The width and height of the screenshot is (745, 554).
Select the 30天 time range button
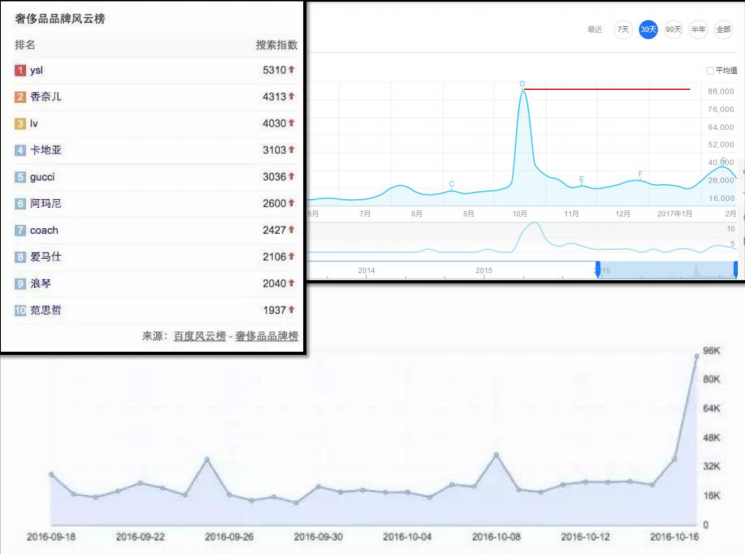coord(648,29)
